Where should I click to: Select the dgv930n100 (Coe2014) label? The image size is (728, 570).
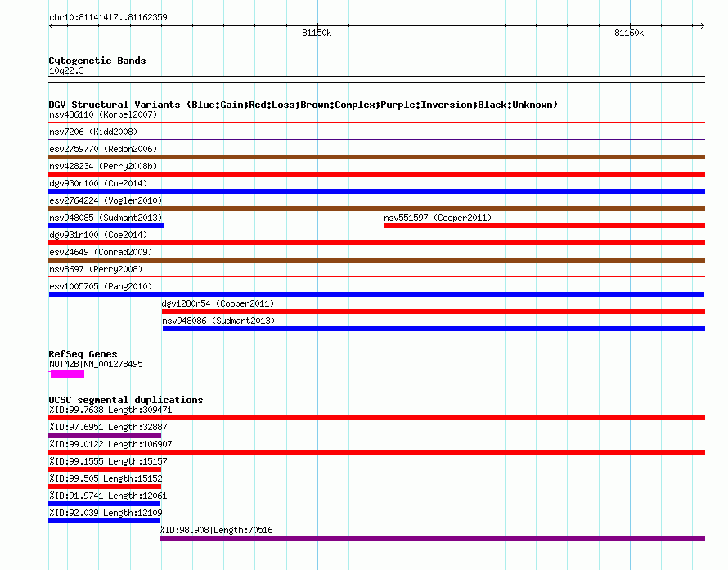click(98, 183)
